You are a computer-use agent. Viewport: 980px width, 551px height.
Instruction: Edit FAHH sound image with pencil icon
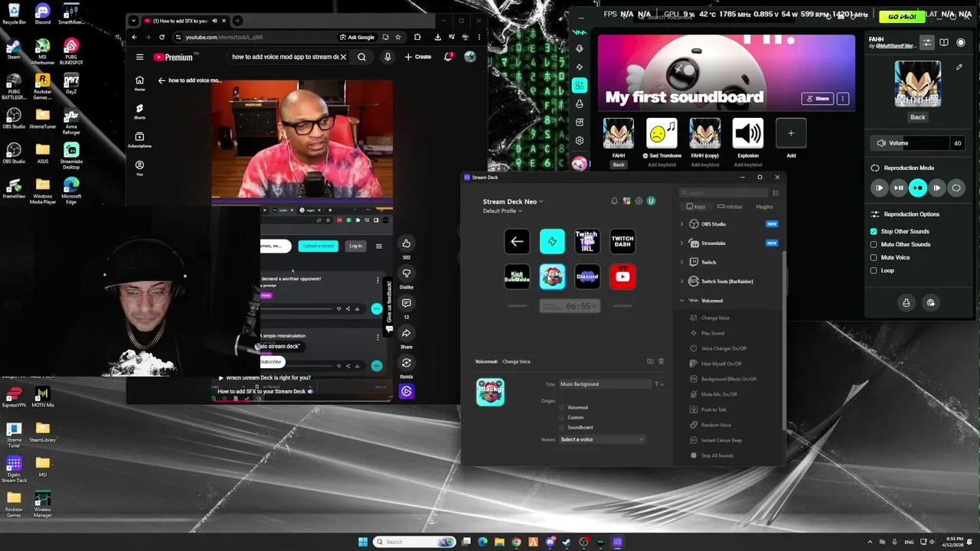click(x=959, y=67)
